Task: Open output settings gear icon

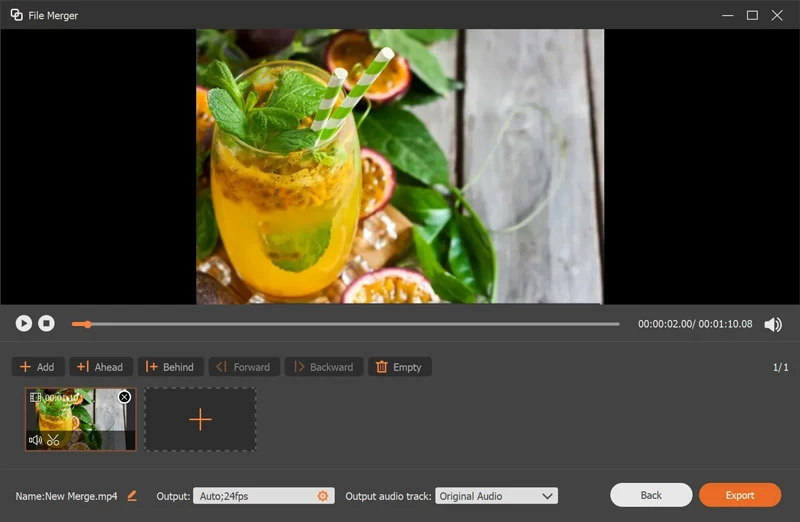Action: click(x=322, y=496)
